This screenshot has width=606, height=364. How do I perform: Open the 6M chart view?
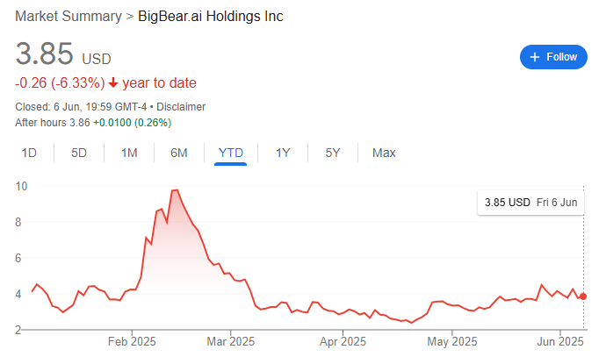(x=179, y=153)
